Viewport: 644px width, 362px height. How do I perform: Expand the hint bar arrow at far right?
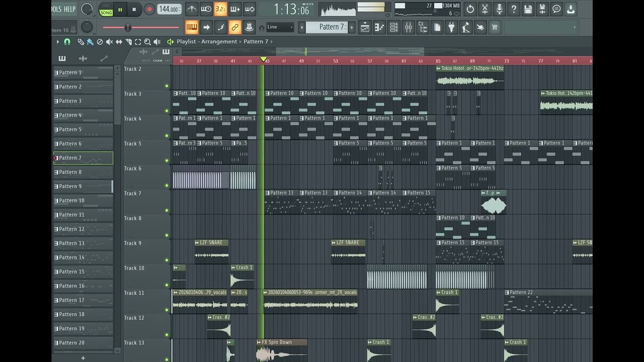[575, 28]
